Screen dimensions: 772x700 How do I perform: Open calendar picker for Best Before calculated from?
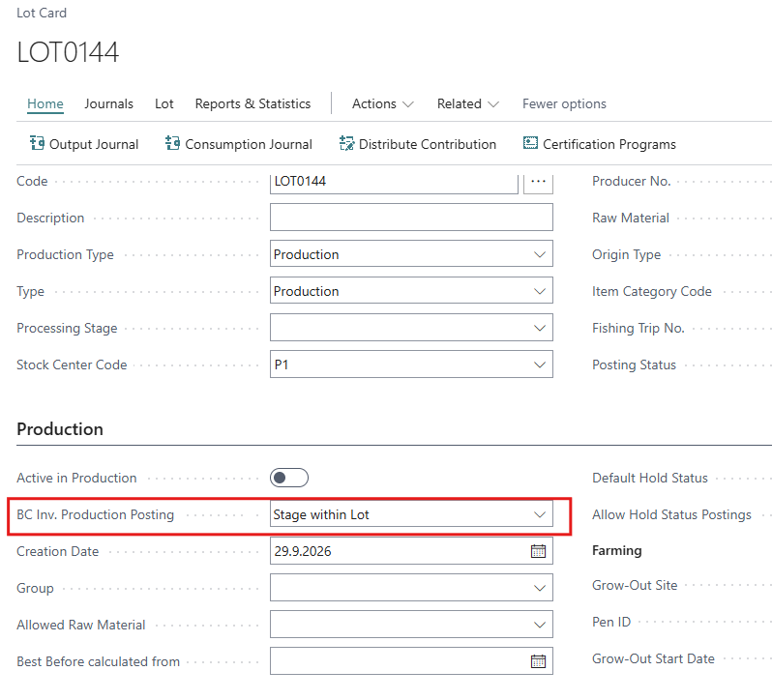[x=538, y=661]
